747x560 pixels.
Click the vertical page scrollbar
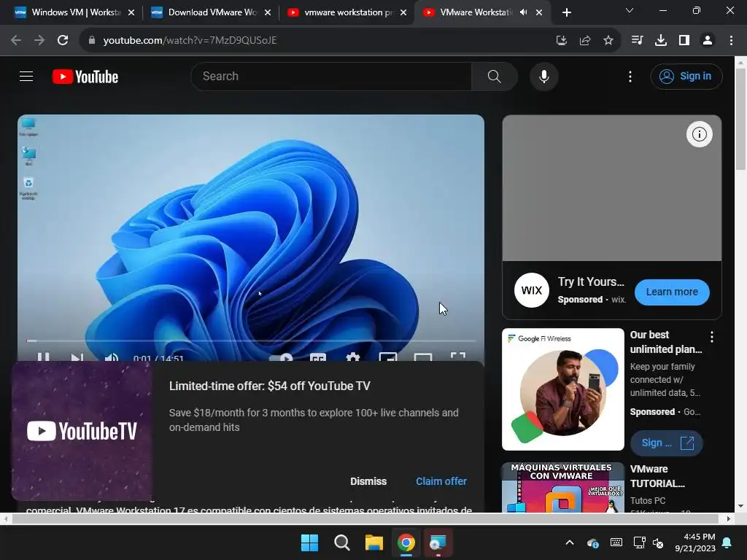(x=740, y=119)
